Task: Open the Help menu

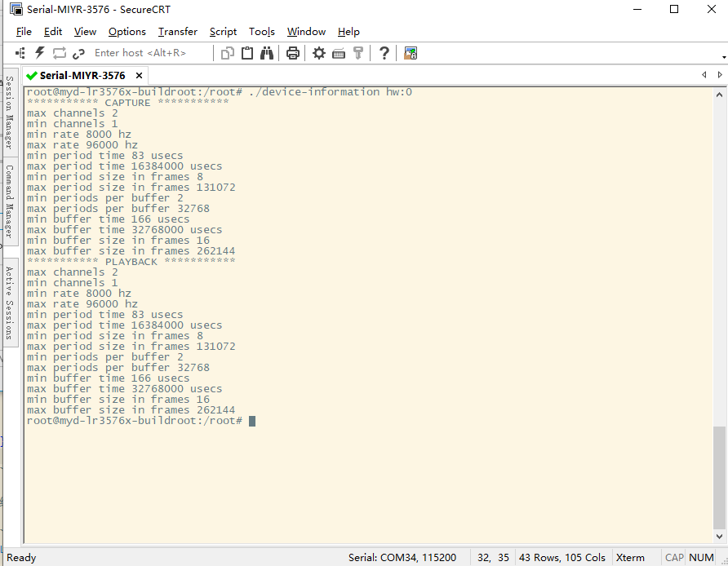Action: pyautogui.click(x=348, y=32)
